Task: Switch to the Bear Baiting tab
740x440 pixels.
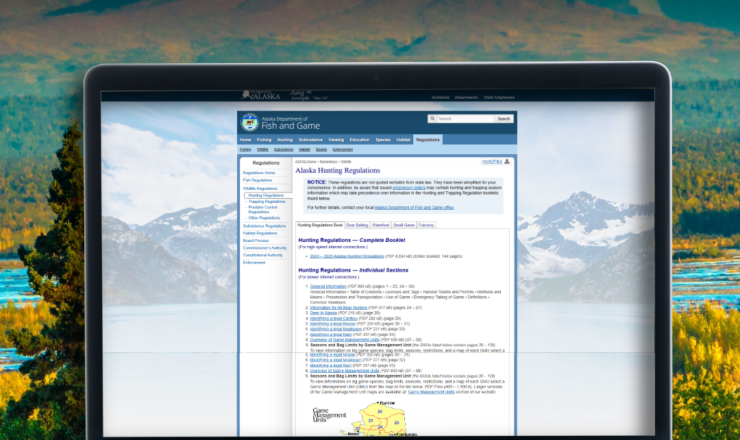Action: [x=357, y=225]
